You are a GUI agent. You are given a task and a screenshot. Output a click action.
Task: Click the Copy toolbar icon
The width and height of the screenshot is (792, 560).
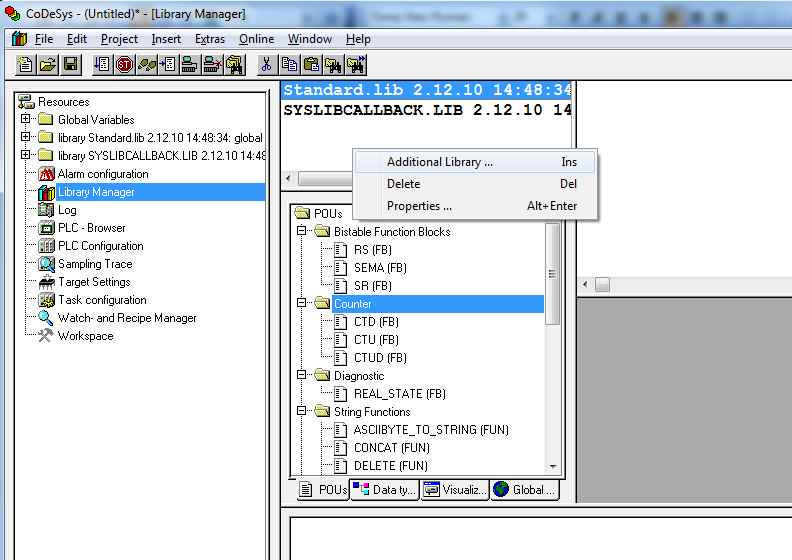(x=289, y=65)
